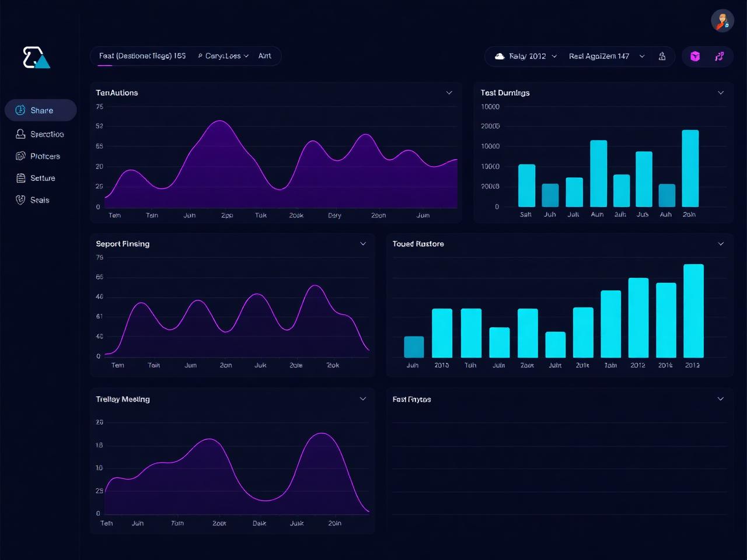Image resolution: width=747 pixels, height=560 pixels.
Task: Collapse the Seport Finsing panel chevron
Action: 363,244
